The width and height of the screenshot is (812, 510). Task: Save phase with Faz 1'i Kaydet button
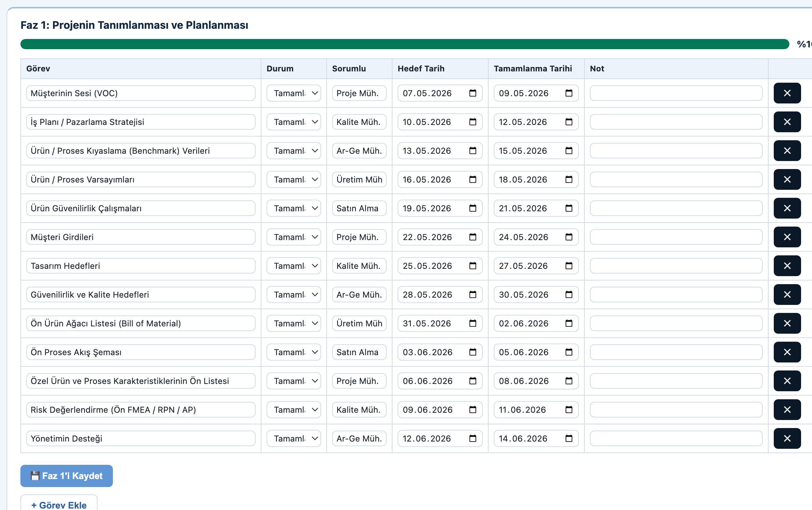tap(67, 476)
